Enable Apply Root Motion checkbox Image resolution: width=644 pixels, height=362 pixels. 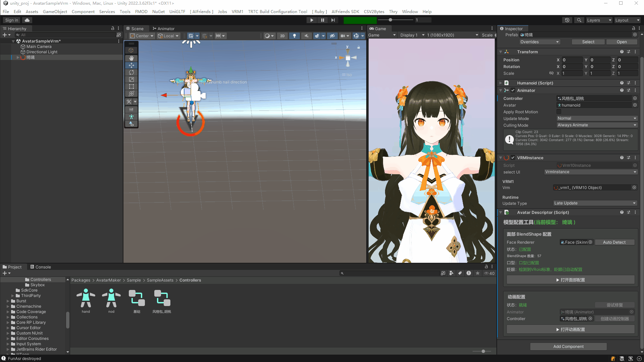[x=559, y=112]
